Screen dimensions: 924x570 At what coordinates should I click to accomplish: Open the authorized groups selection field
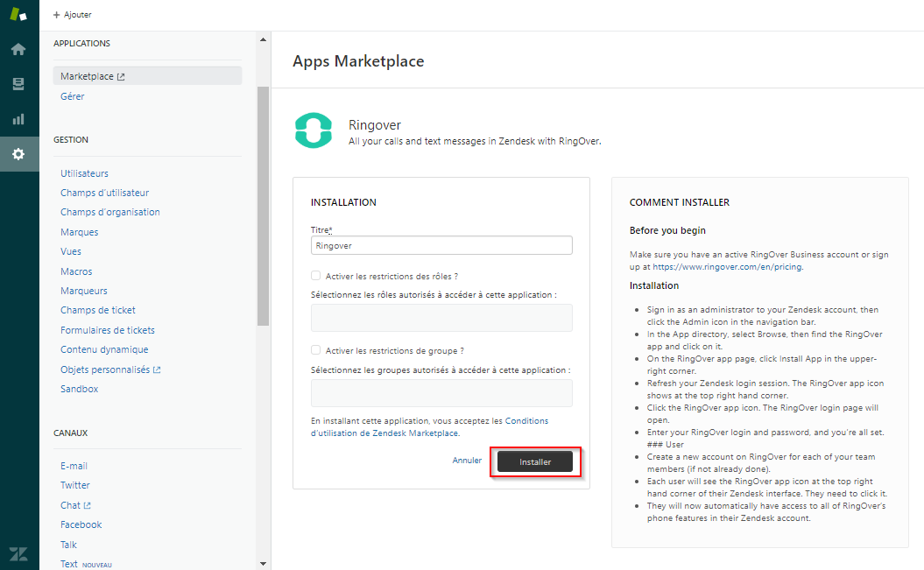coord(441,393)
